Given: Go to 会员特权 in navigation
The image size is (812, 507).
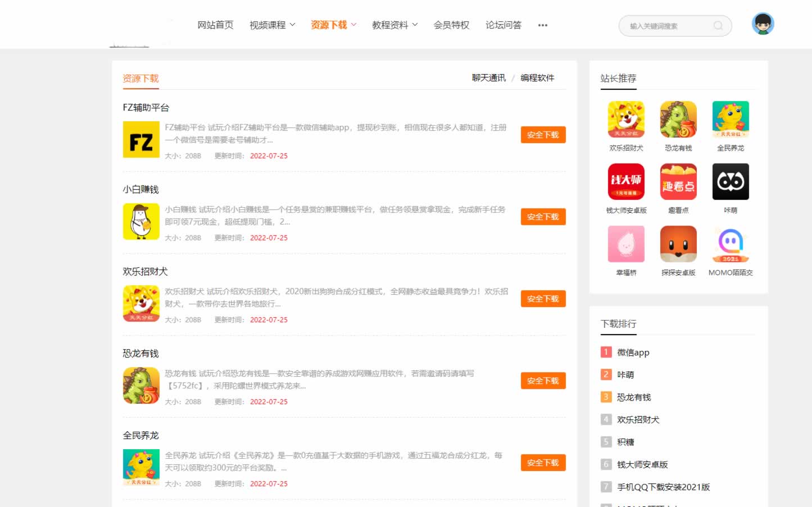Looking at the screenshot, I should [451, 25].
